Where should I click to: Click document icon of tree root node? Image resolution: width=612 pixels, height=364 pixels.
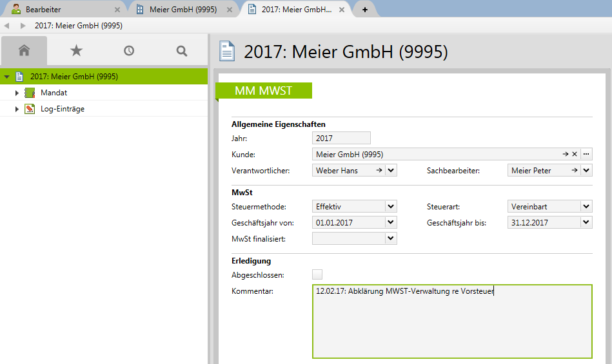click(x=19, y=77)
